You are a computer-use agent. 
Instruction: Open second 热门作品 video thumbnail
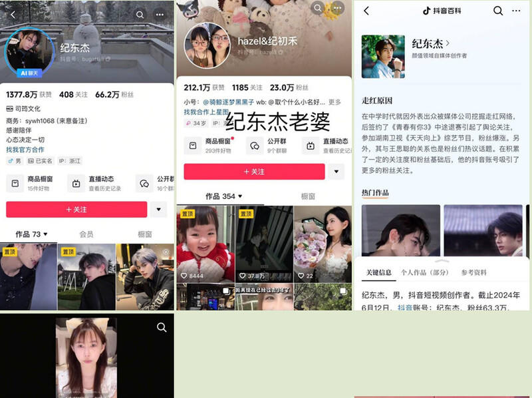(483, 230)
